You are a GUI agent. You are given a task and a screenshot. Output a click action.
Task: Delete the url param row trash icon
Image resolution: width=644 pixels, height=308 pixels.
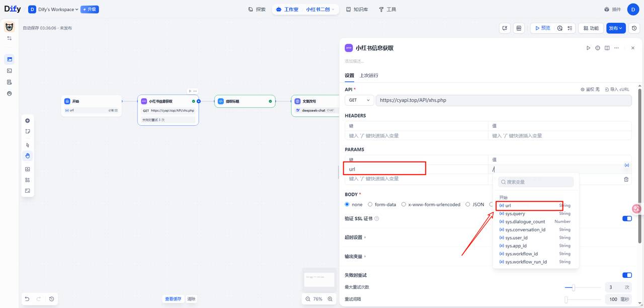(x=626, y=179)
